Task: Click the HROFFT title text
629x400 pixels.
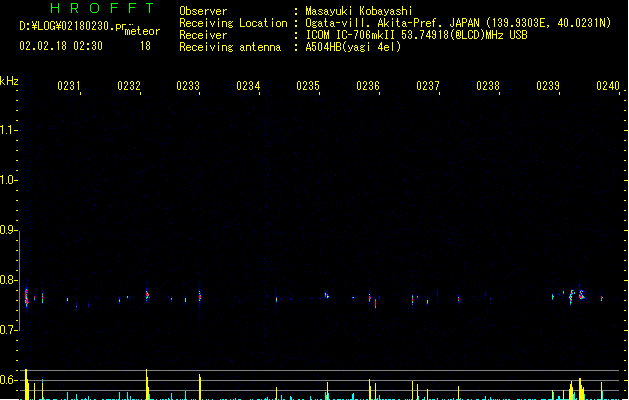Action: [x=102, y=8]
